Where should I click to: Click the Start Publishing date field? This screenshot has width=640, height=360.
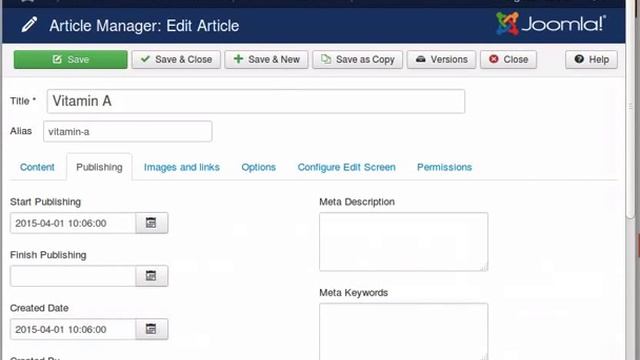click(73, 223)
